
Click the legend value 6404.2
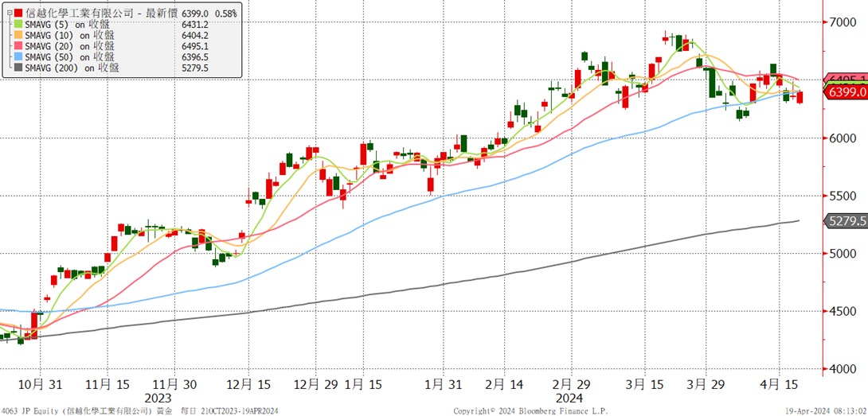click(x=194, y=36)
